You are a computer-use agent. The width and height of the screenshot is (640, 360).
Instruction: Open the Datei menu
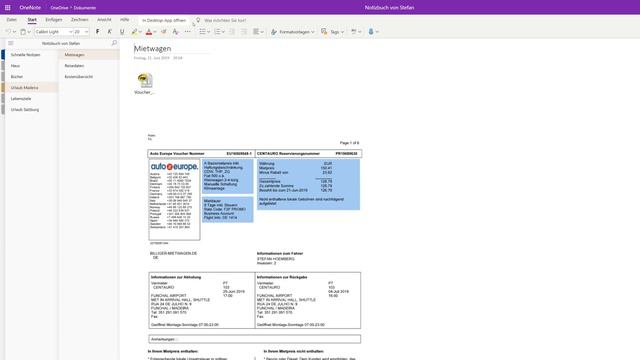click(x=11, y=20)
